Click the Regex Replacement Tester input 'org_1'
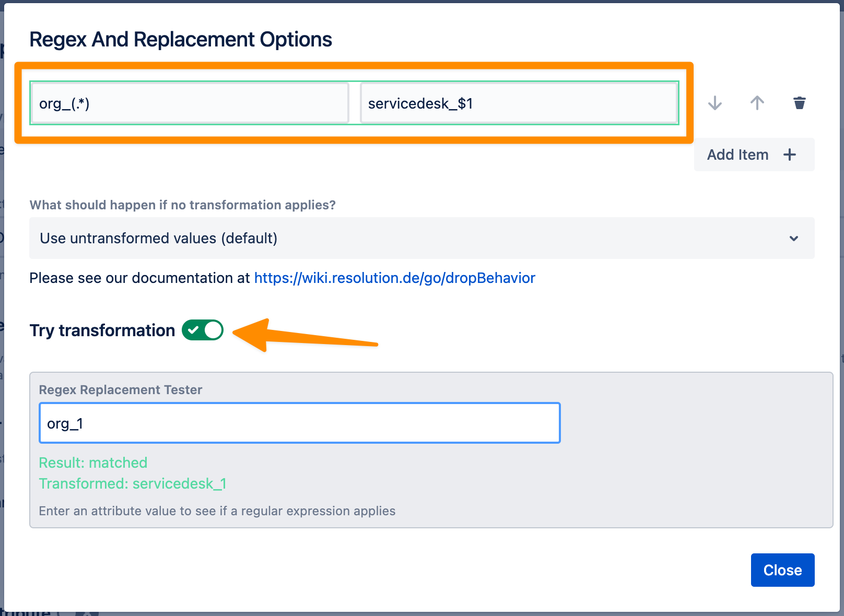 300,423
